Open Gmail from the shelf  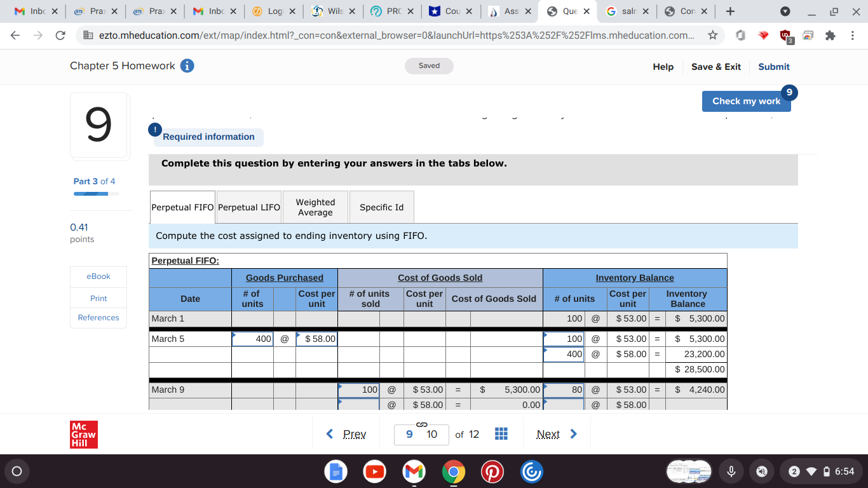click(414, 471)
